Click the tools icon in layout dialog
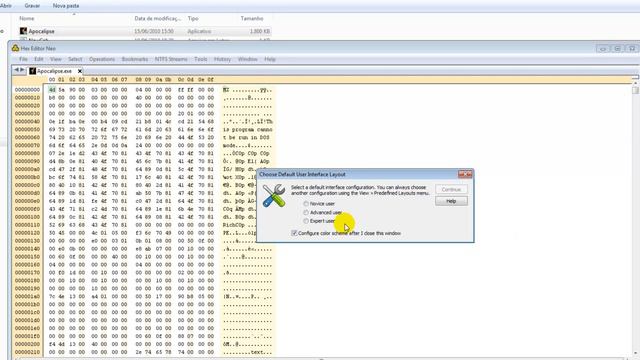 pos(273,195)
